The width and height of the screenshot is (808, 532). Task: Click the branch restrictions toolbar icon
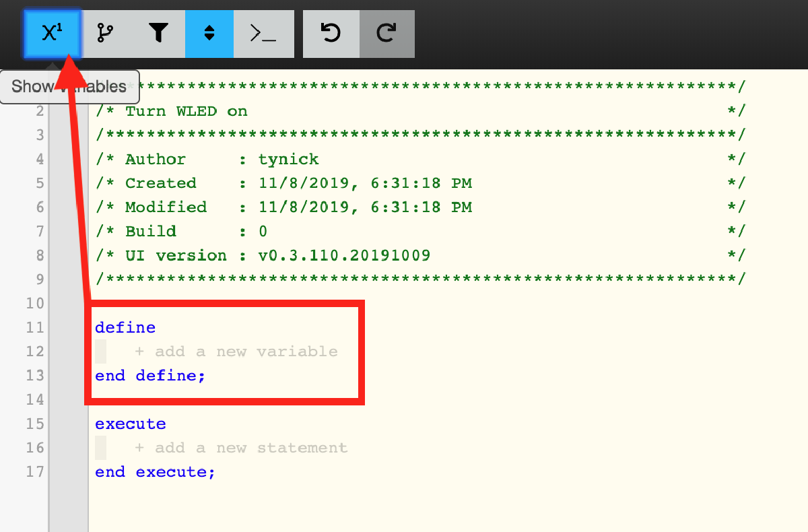point(106,33)
